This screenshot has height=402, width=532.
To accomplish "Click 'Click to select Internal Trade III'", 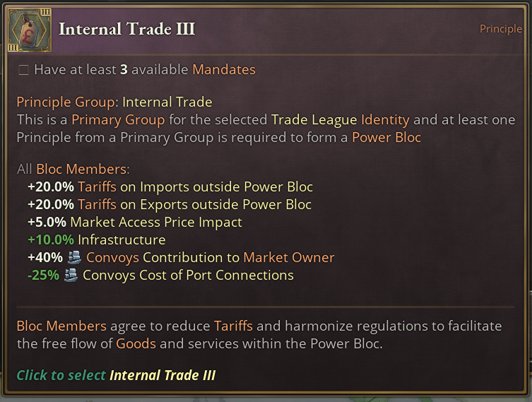I will pos(116,375).
